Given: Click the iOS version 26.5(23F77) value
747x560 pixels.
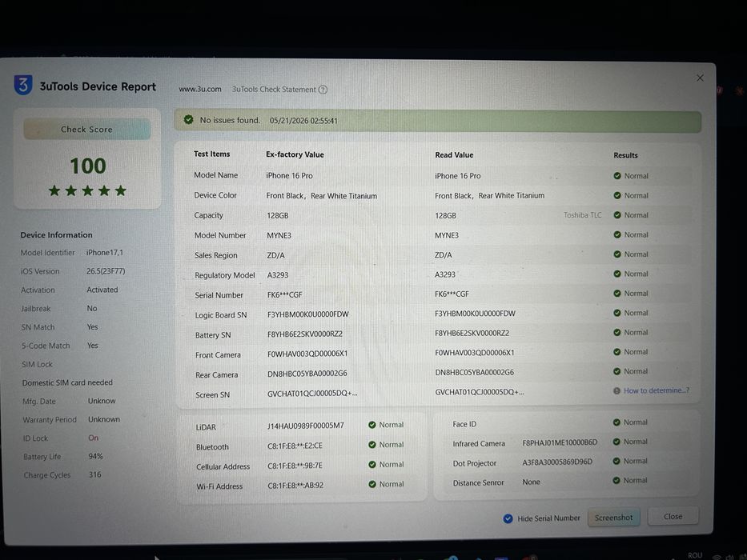Looking at the screenshot, I should pos(106,271).
